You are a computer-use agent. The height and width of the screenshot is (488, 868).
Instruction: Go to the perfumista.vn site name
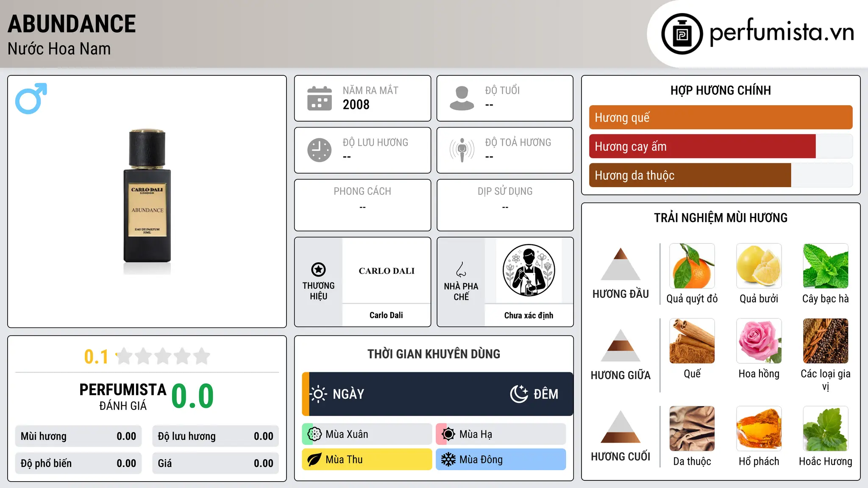coord(782,33)
